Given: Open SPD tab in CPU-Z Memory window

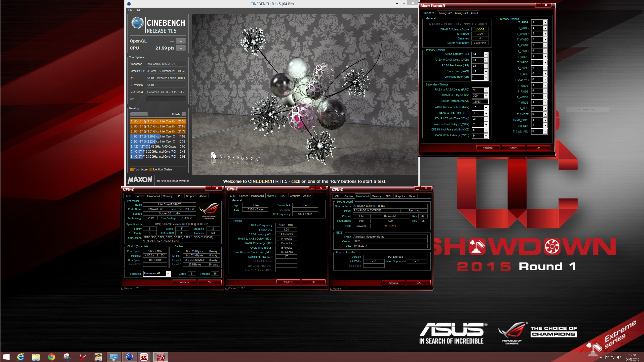Looking at the screenshot, I should 283,196.
